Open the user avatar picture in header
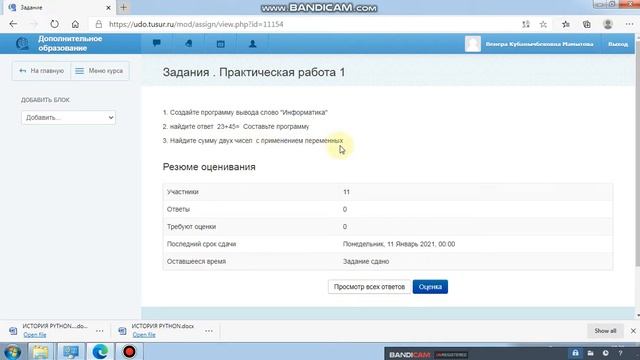This screenshot has width=640, height=360. 473,44
